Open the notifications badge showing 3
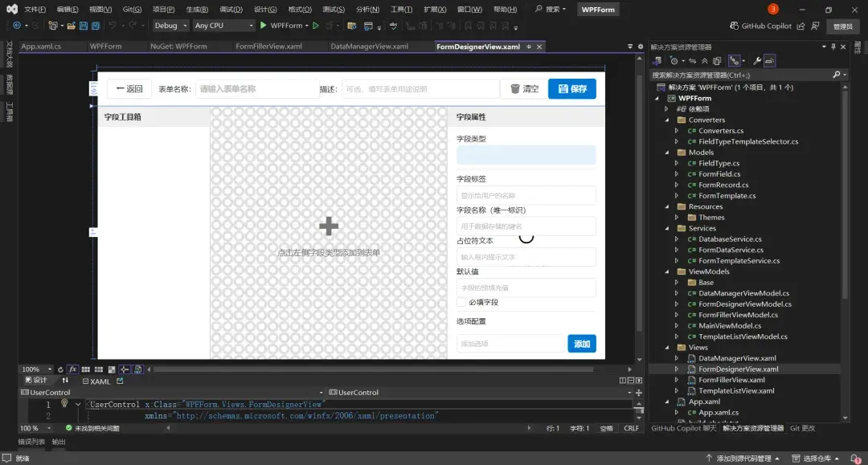The image size is (868, 465). click(773, 9)
